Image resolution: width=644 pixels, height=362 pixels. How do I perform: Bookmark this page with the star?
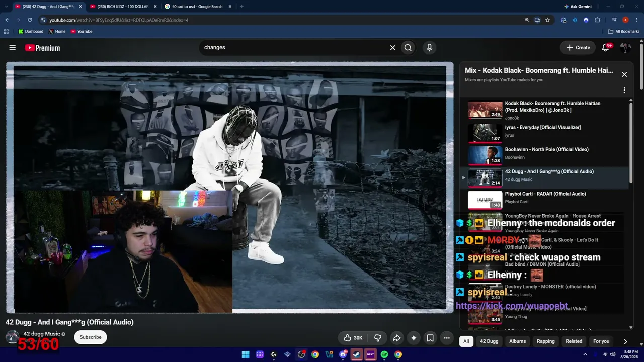tap(547, 20)
